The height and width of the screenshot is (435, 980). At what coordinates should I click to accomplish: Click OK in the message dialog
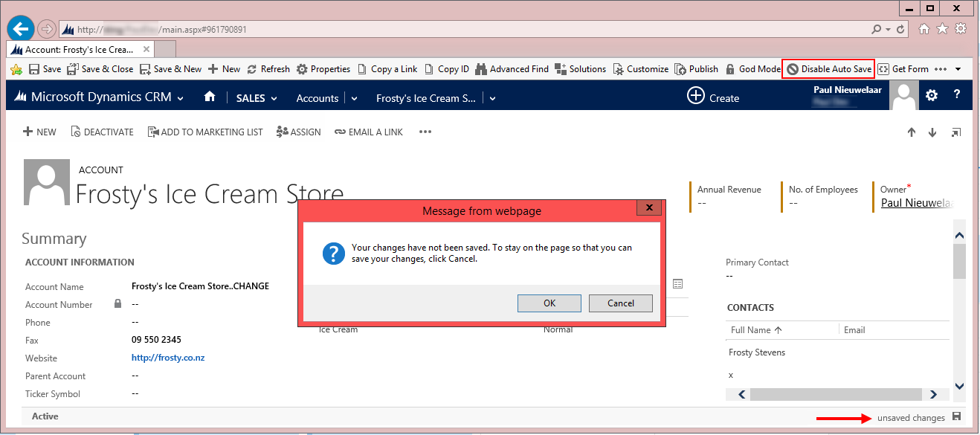click(x=549, y=303)
